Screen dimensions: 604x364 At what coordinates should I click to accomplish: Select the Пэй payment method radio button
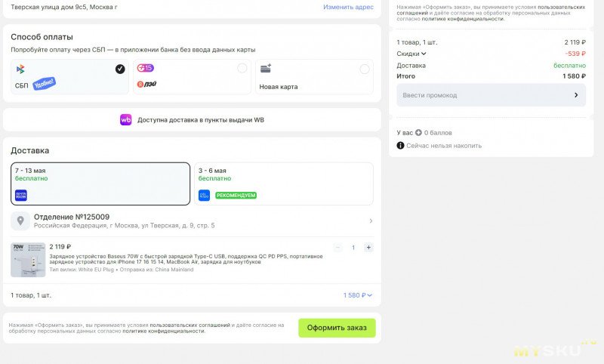(x=242, y=69)
